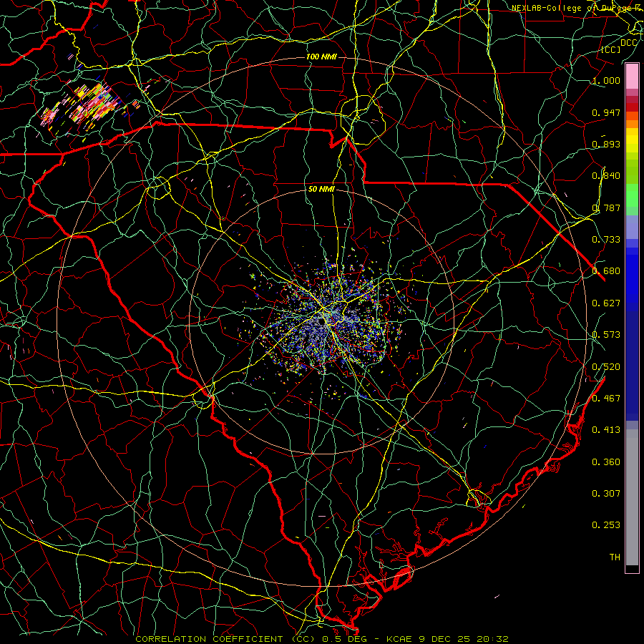This screenshot has height=644, width=644.
Task: Click the TH threshold label
Action: [615, 557]
